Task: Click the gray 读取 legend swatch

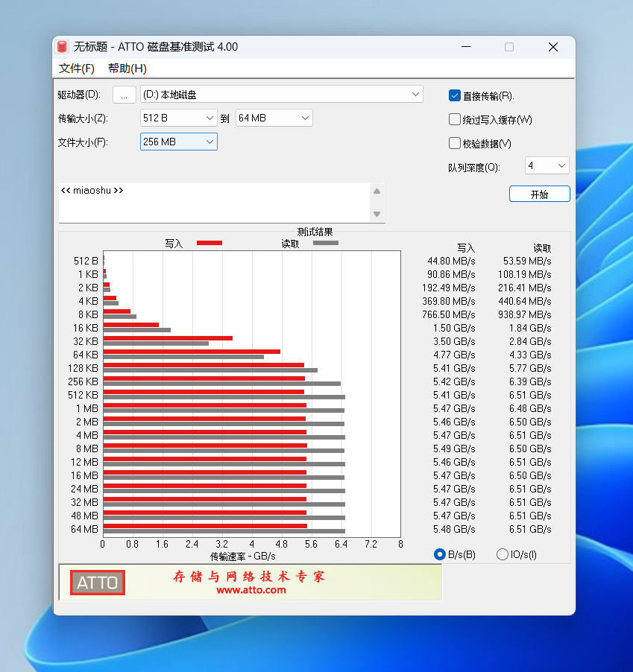Action: (x=326, y=243)
